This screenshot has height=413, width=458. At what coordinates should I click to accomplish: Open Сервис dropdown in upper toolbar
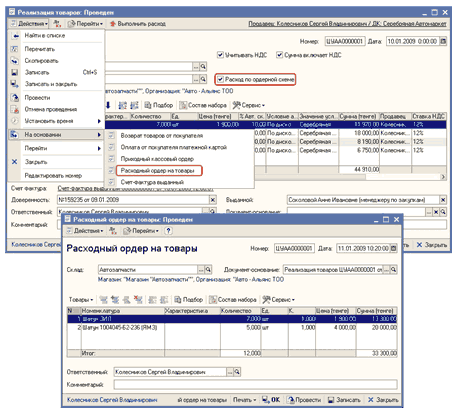tap(249, 105)
